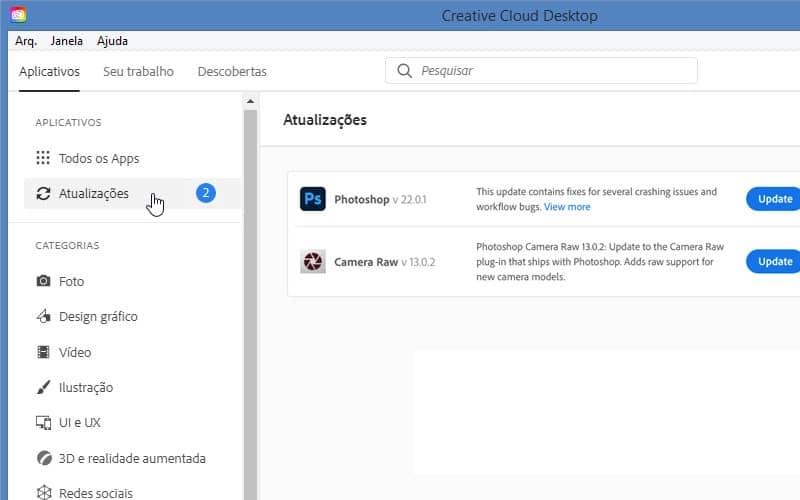The width and height of the screenshot is (800, 500).
Task: Click the UI e UX devices icon
Action: click(43, 422)
